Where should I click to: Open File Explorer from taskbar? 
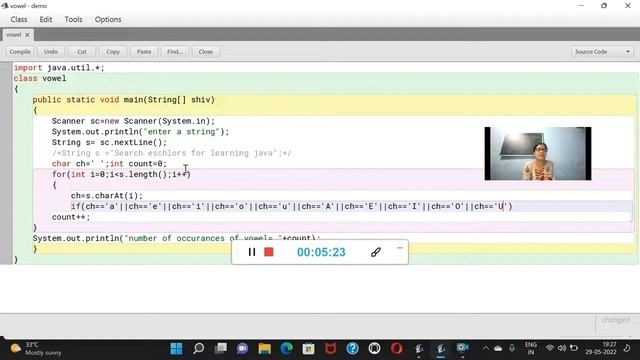[264, 349]
